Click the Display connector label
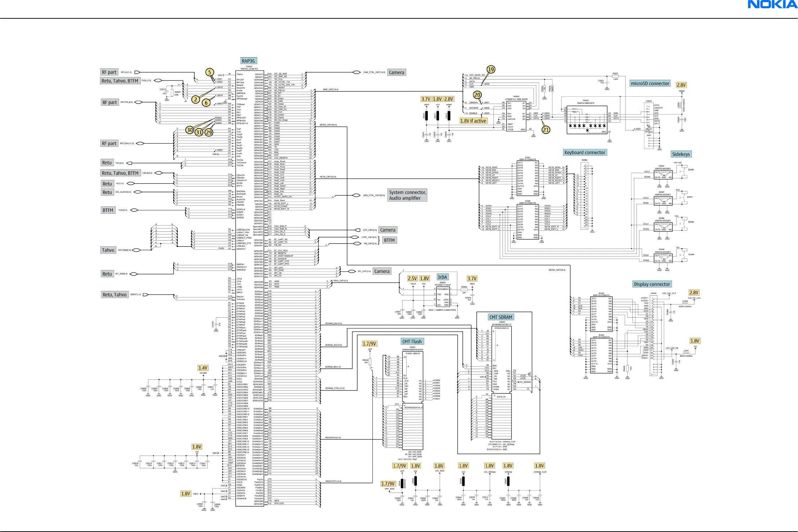This screenshot has height=532, width=798. pyautogui.click(x=652, y=284)
